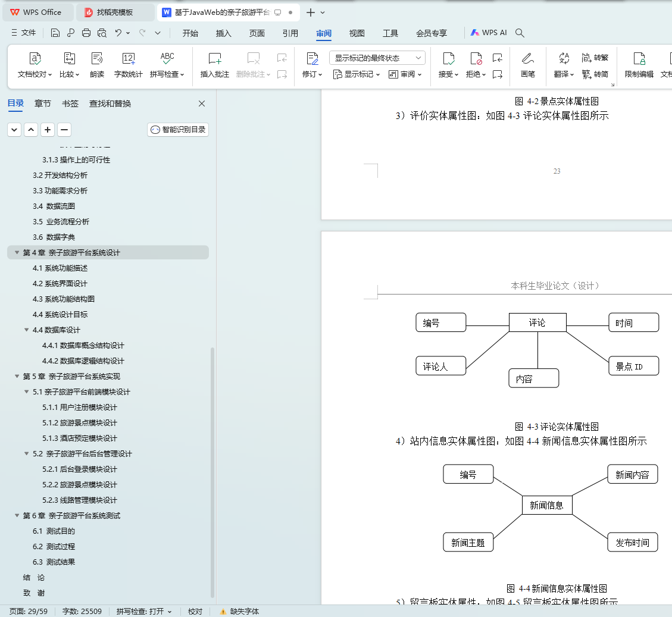Collapse 第4章 亲子旅游平台系统设计 node
This screenshot has height=617, width=672.
17,252
